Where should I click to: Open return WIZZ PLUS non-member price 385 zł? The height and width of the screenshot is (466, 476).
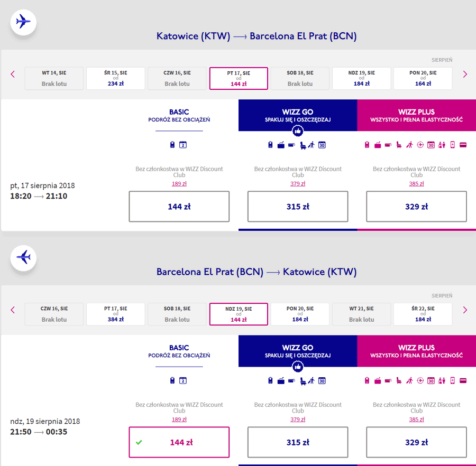pos(417,420)
